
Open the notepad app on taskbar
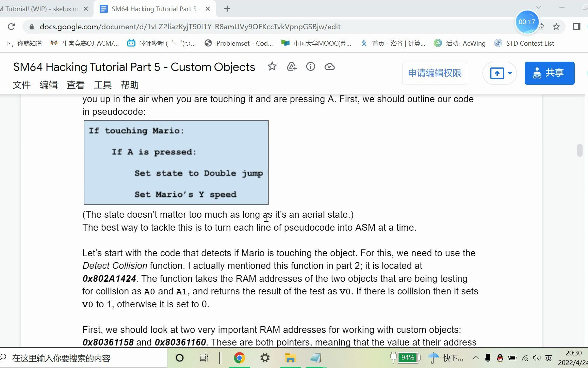pos(316,358)
